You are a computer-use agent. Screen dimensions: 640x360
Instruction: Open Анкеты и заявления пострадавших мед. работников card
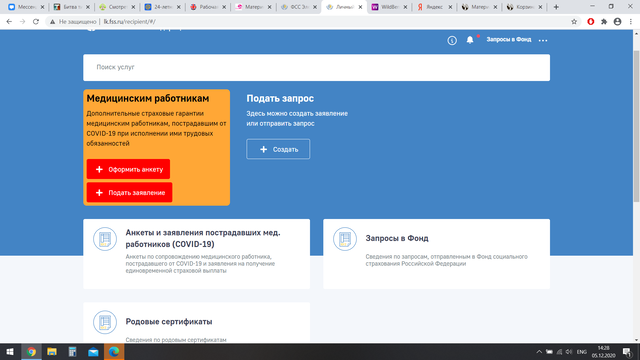[196, 254]
